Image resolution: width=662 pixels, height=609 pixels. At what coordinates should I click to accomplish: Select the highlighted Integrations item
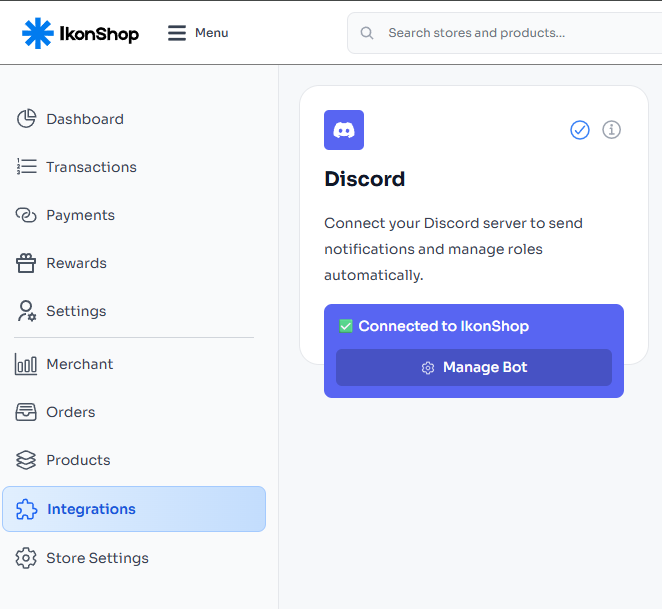pyautogui.click(x=134, y=509)
